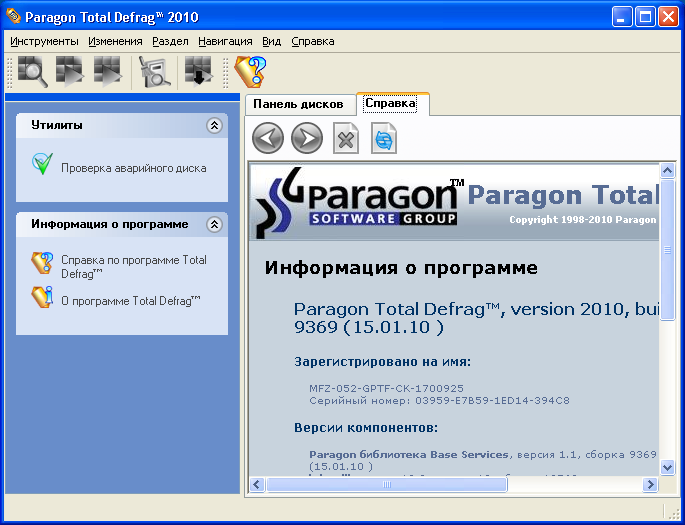Open the Инструменты menu
Image resolution: width=685 pixels, height=525 pixels.
coord(44,41)
